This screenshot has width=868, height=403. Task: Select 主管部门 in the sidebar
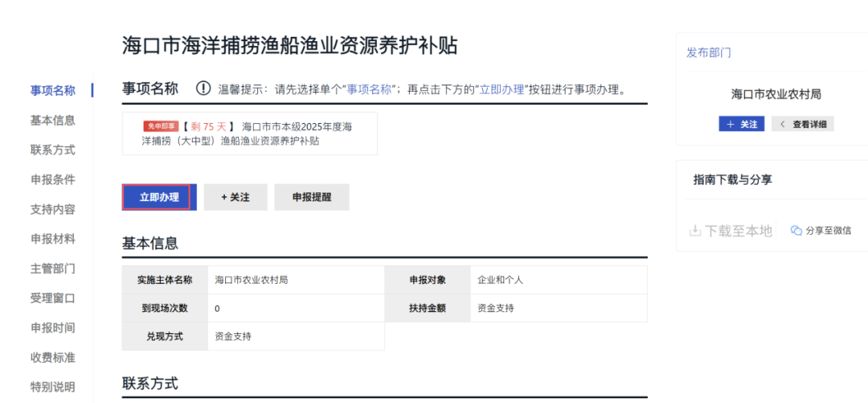point(52,269)
